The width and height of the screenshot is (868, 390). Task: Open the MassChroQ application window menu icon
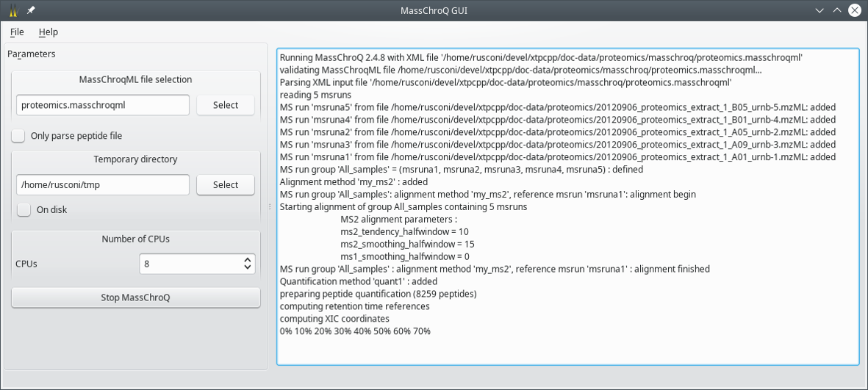click(12, 10)
